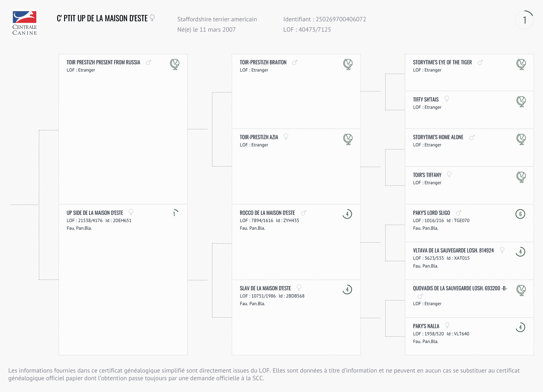Click the C' Ptit Up de la Maison d'Este title
The image size is (543, 392).
point(102,18)
